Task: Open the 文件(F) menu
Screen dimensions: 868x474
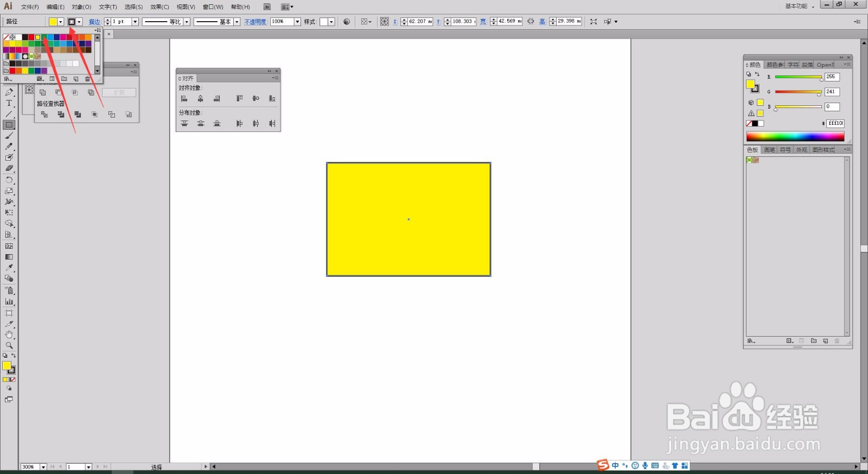Action: click(x=30, y=7)
